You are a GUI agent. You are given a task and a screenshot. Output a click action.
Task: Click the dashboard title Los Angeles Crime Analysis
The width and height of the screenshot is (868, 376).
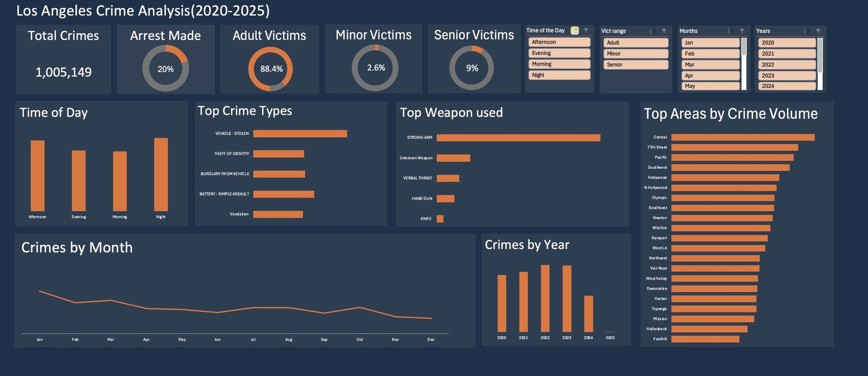coord(143,11)
